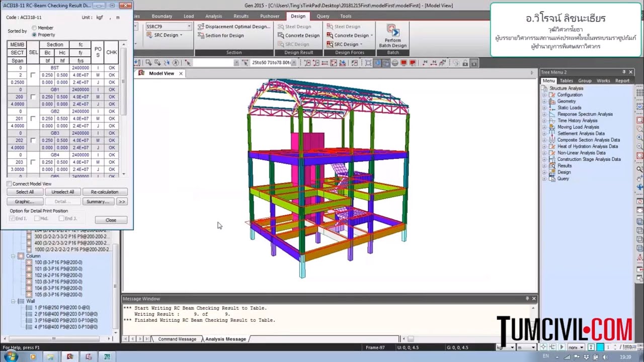
Task: Open Excel from the Windows taskbar
Action: [107, 356]
